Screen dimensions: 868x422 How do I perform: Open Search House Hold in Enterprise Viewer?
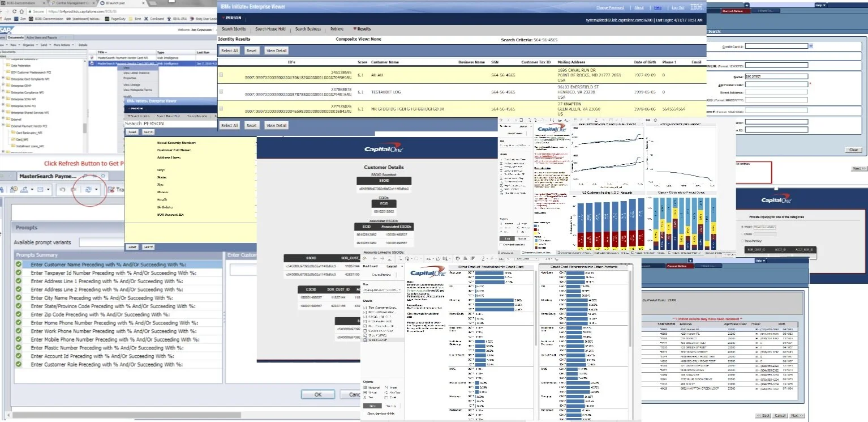click(x=271, y=29)
